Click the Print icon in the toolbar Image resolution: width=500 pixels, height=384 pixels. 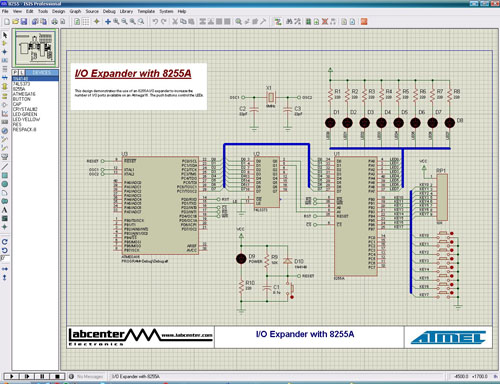54,22
